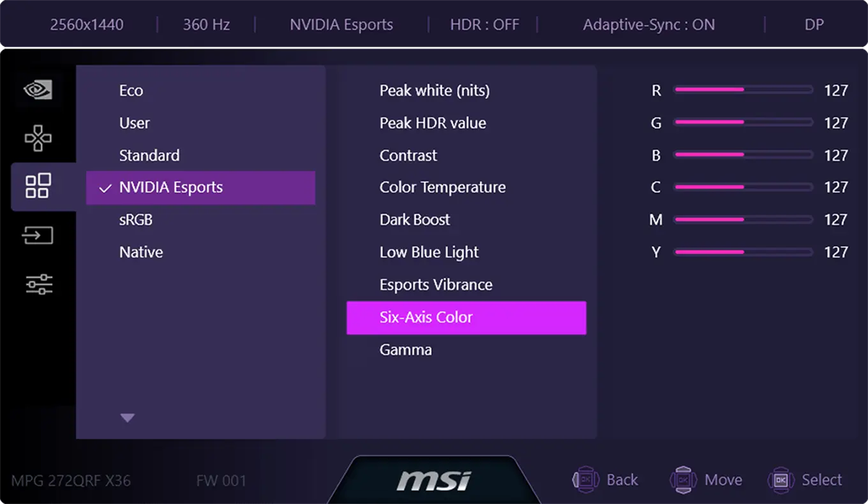The height and width of the screenshot is (504, 868).
Task: Open the Input Source arrow icon
Action: tap(36, 235)
